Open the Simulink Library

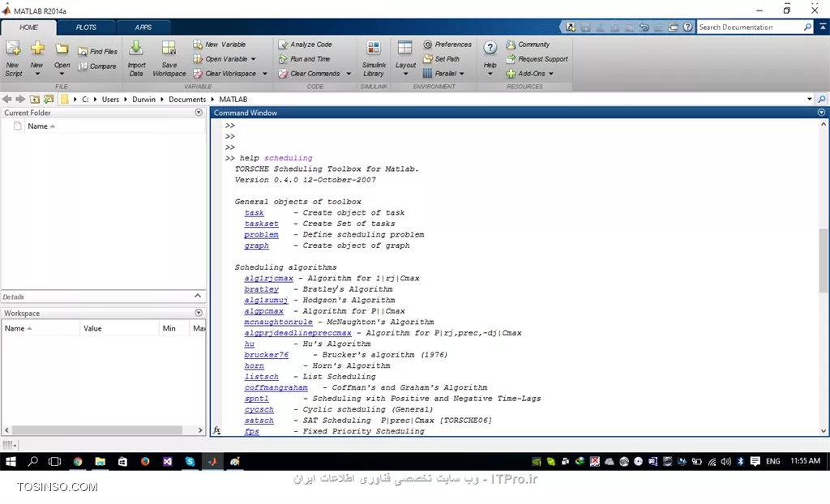[374, 58]
